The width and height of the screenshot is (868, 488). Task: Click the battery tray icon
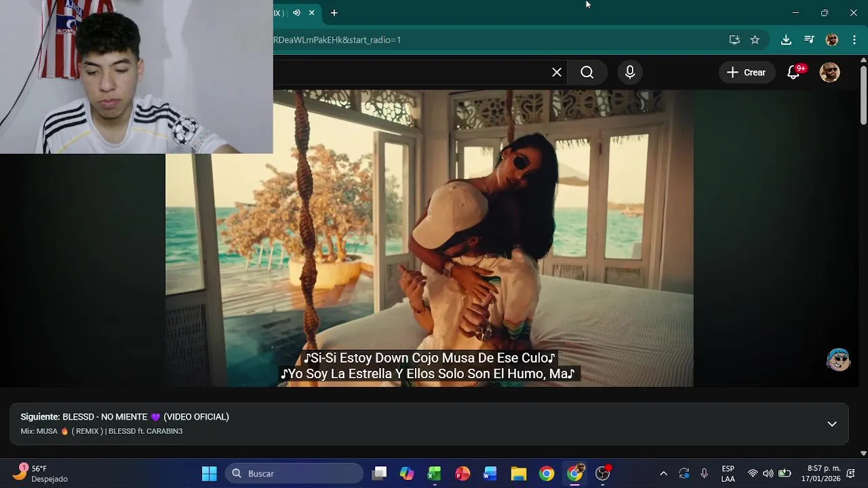tap(785, 474)
